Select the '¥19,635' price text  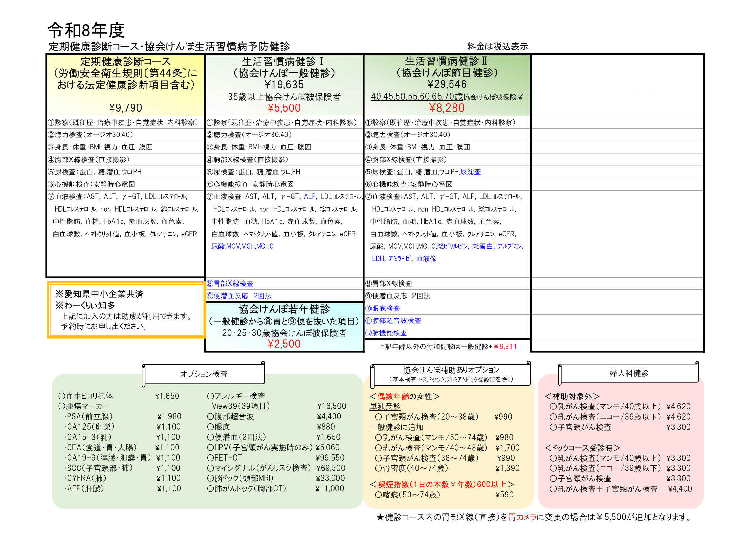tap(284, 84)
